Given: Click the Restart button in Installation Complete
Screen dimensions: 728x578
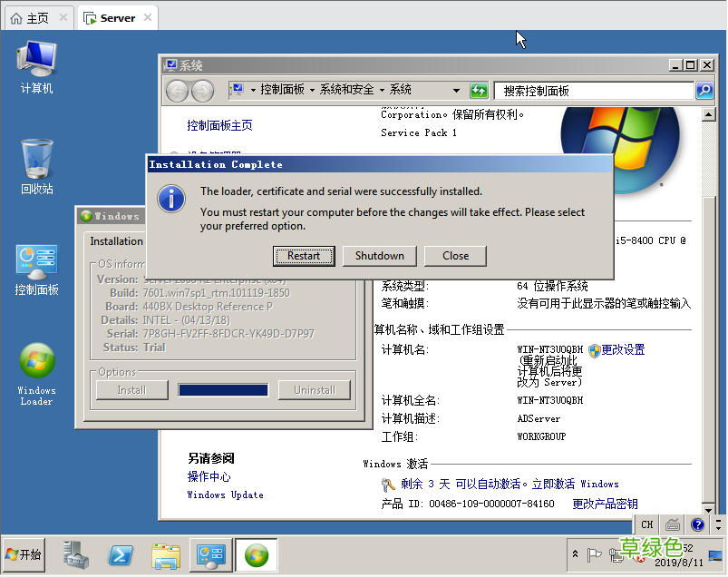Looking at the screenshot, I should 304,256.
